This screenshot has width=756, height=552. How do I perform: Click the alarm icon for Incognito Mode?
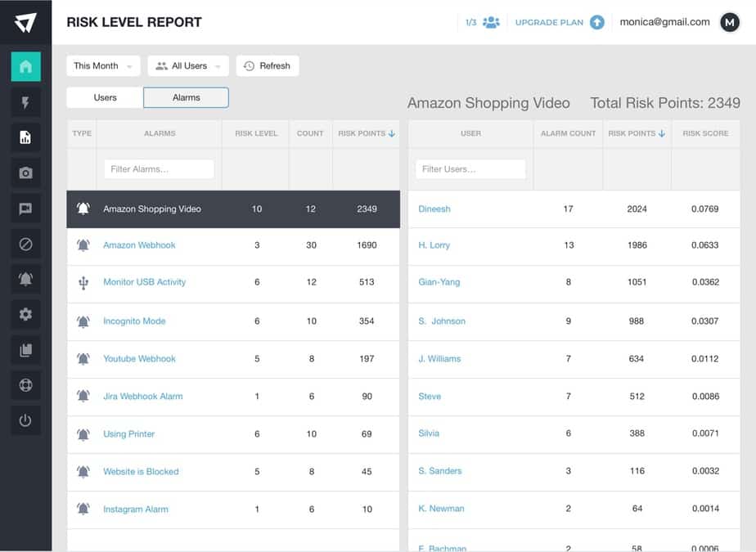click(83, 321)
